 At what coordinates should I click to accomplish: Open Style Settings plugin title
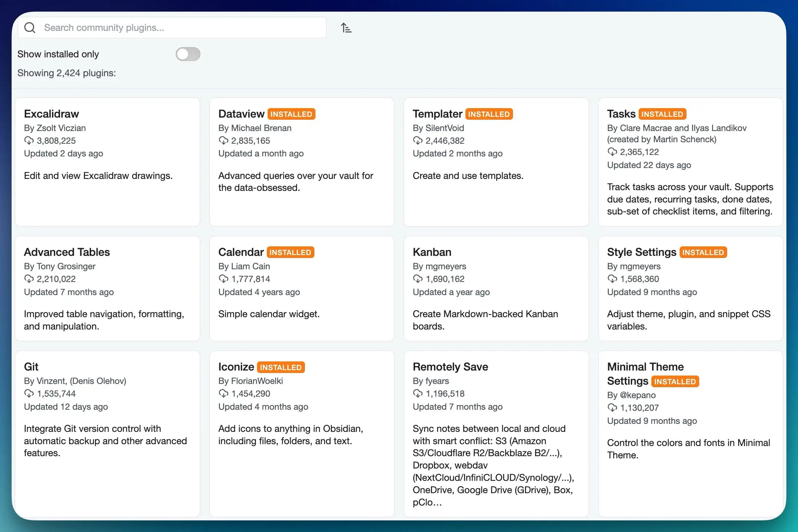(x=641, y=252)
